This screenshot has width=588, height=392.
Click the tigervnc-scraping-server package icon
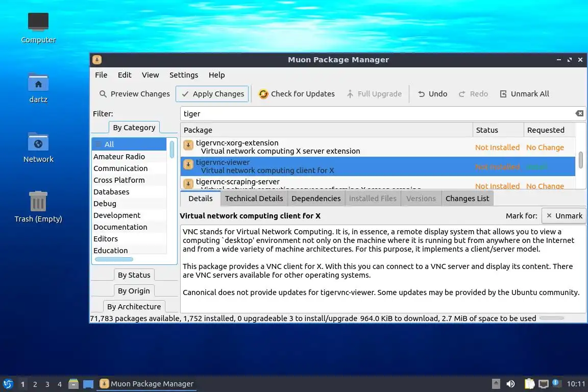click(x=188, y=183)
